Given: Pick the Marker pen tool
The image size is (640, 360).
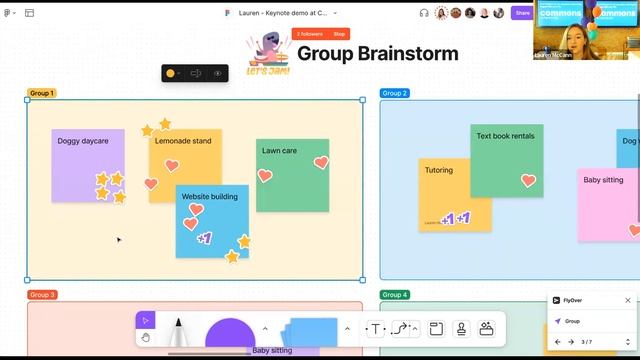Looking at the screenshot, I should pyautogui.click(x=178, y=332).
